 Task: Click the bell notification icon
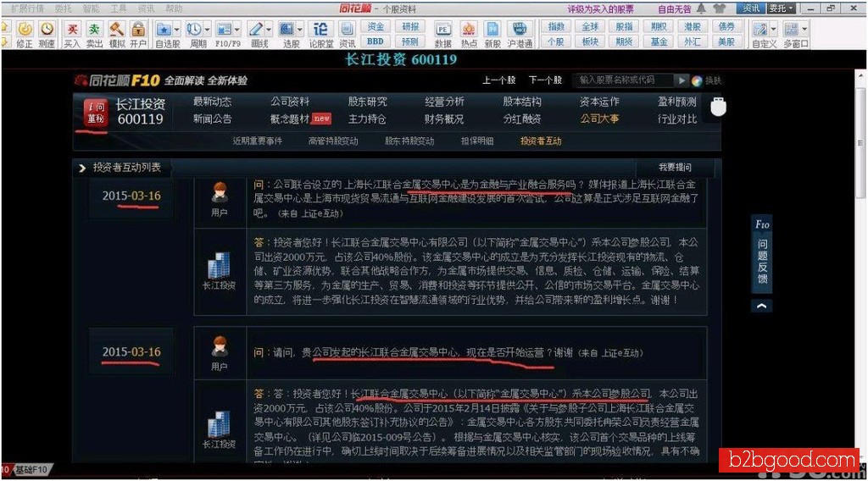click(x=701, y=8)
